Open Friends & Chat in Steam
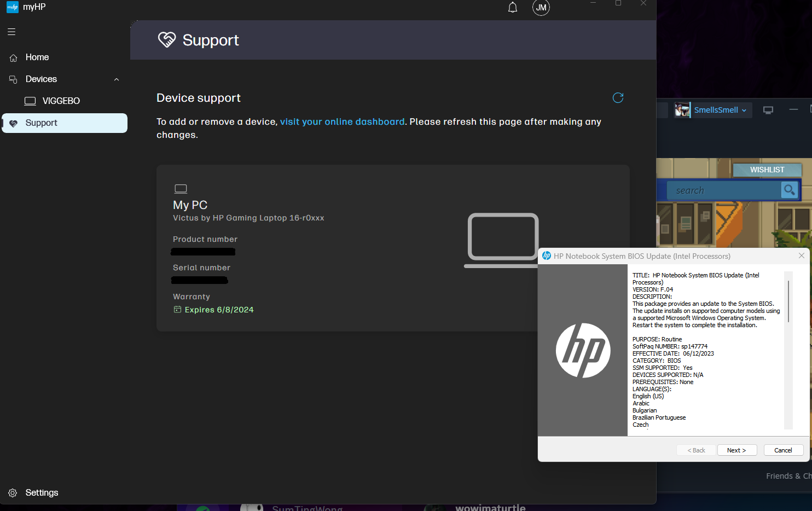 pyautogui.click(x=789, y=476)
